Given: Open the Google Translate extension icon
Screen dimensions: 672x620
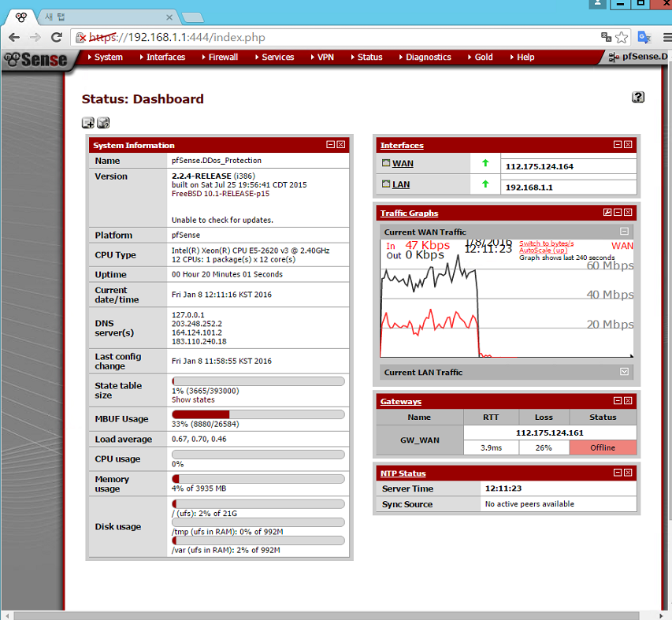Looking at the screenshot, I should tap(644, 37).
